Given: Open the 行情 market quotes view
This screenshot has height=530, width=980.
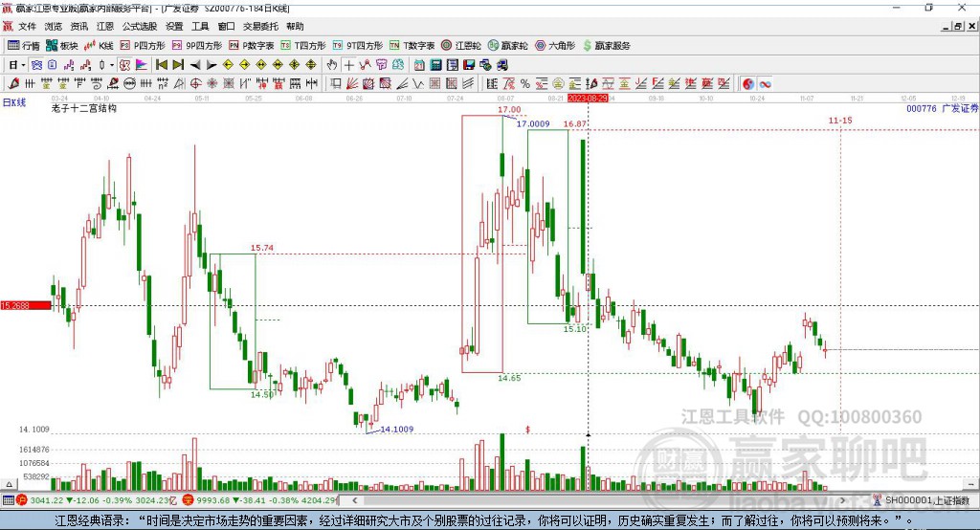Looking at the screenshot, I should pos(24,46).
